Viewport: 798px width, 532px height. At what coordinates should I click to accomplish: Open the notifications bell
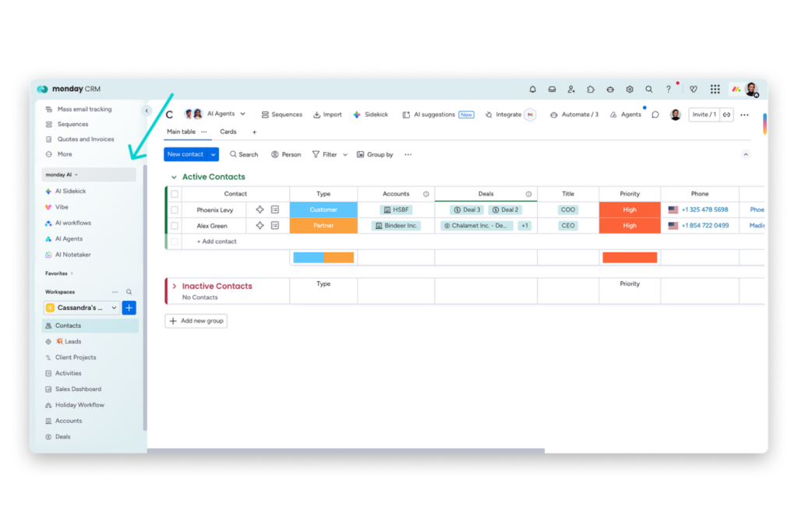coord(532,89)
